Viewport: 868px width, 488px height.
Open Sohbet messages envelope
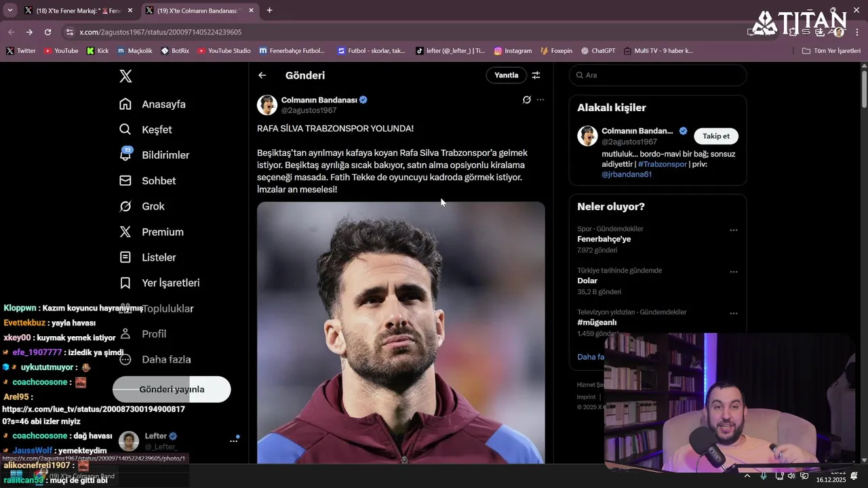[x=125, y=181]
